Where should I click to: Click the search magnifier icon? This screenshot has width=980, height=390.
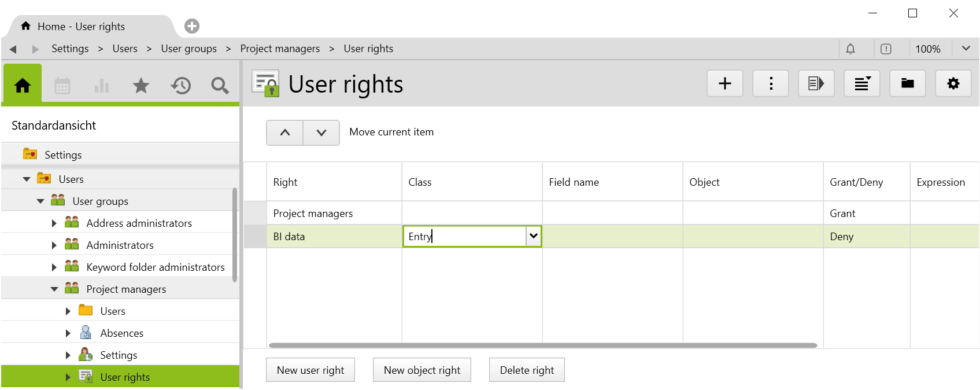220,86
